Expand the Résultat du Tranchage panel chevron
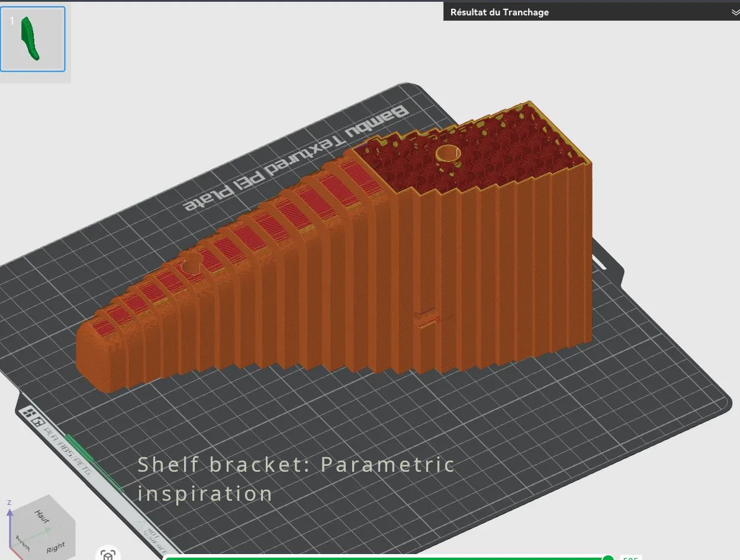This screenshot has width=740, height=560. pos(735,12)
